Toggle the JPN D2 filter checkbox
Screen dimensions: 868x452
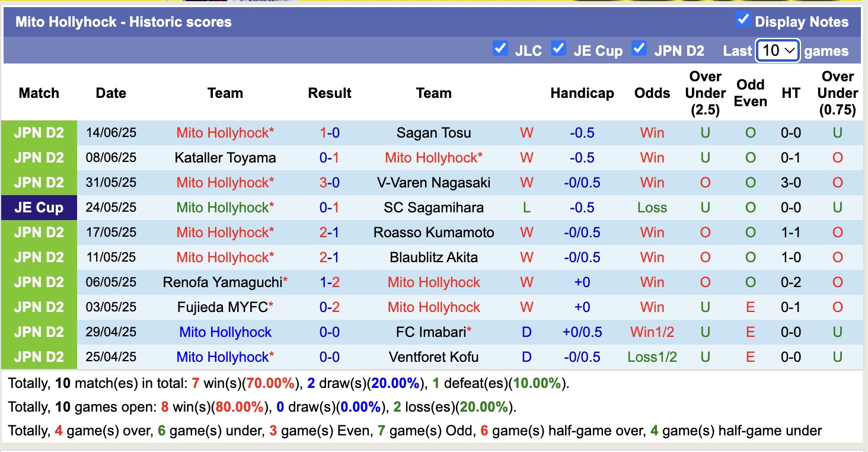point(639,48)
